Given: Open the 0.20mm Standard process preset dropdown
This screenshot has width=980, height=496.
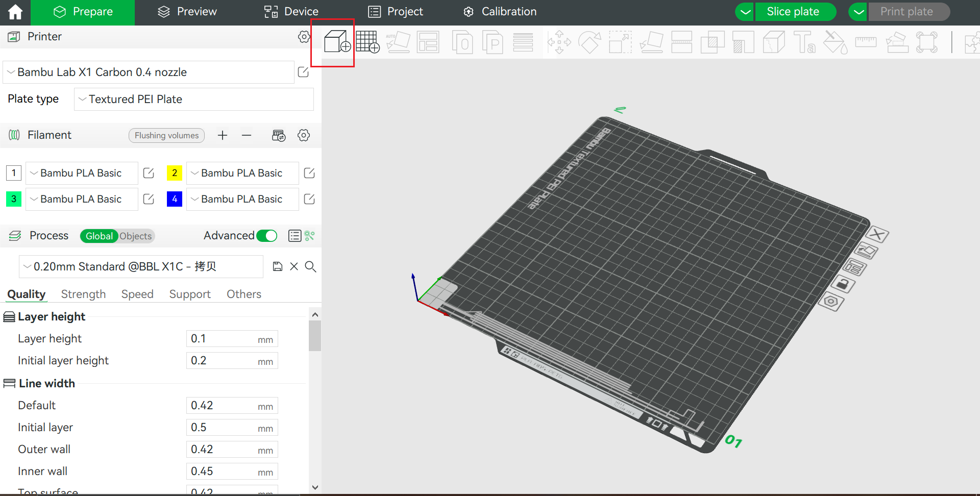Looking at the screenshot, I should pos(141,266).
